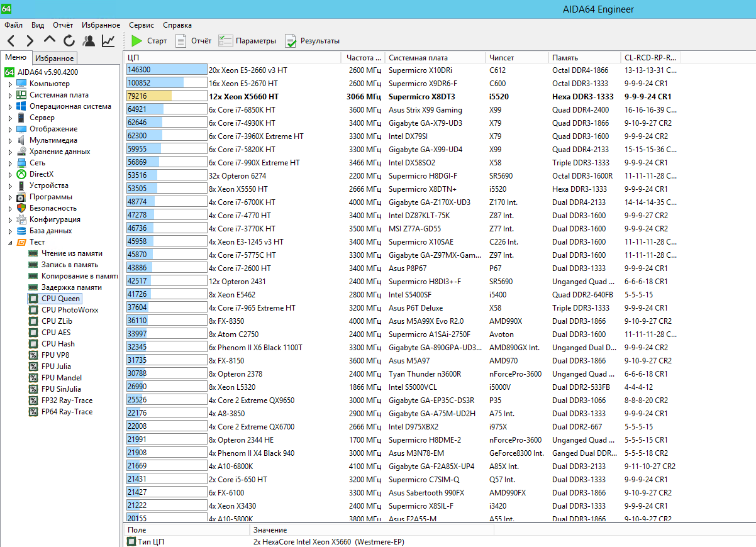Select the Multimedia speaker icon
Screen dimensions: 756x547
22,140
